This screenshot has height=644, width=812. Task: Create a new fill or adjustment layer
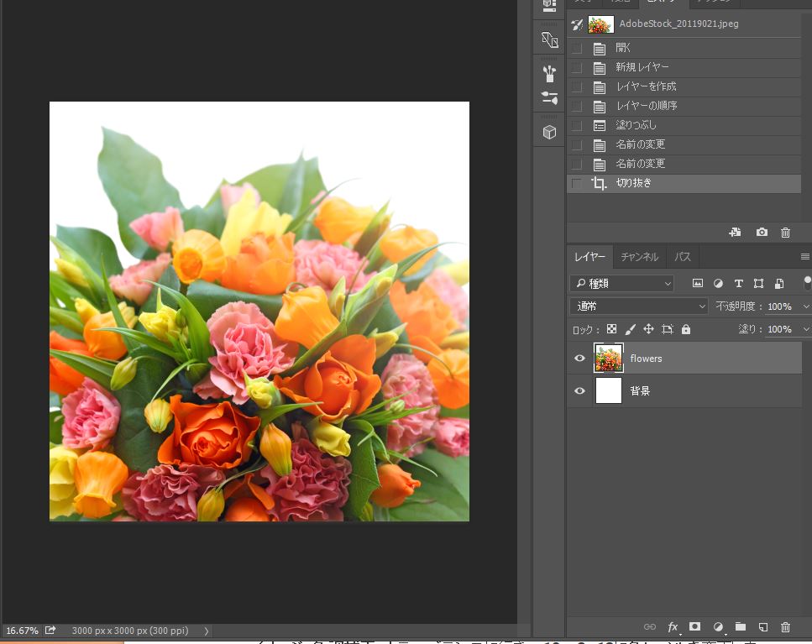[718, 627]
